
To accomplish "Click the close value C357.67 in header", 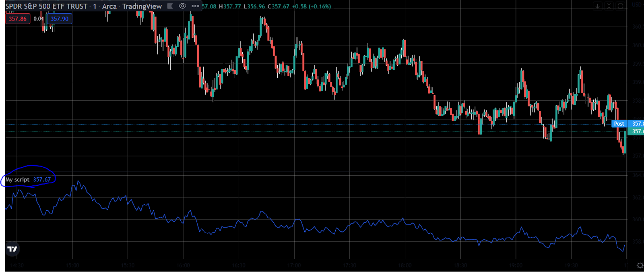I will (x=278, y=6).
